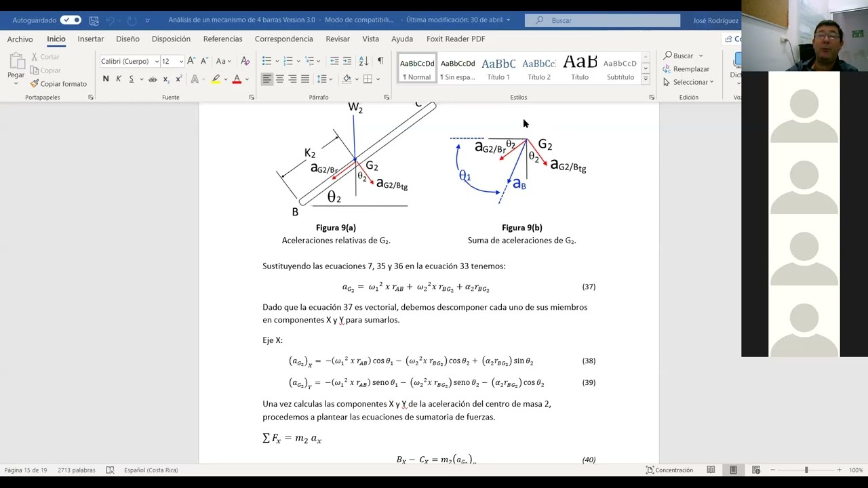Apply strikethrough formatting
This screenshot has width=868, height=488.
[x=153, y=79]
